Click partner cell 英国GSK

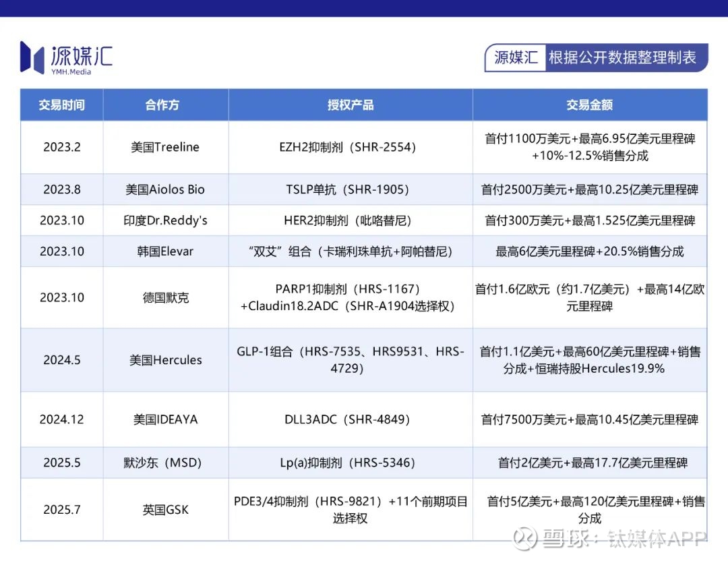pos(165,510)
